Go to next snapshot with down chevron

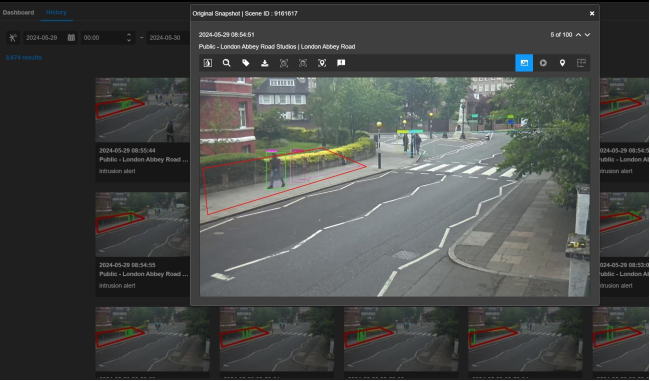[587, 35]
